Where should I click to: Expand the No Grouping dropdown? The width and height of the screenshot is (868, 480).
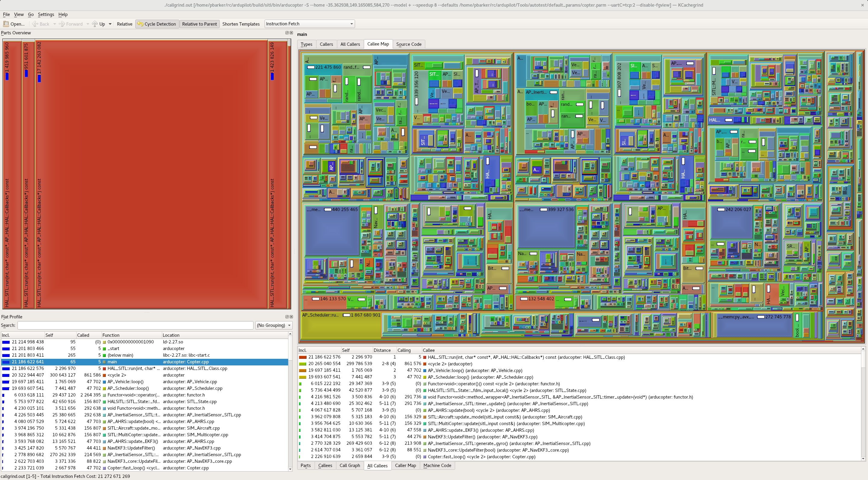(x=274, y=325)
